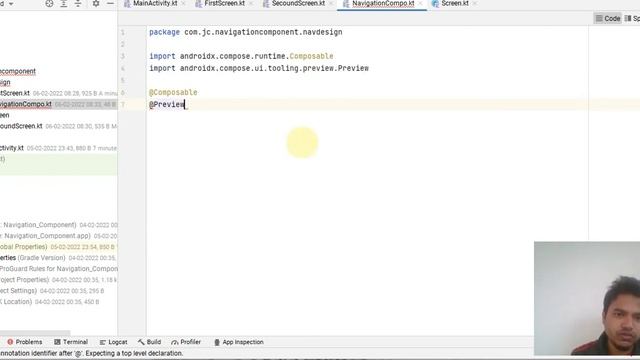Click the status bar error message
The image size is (640, 360).
pos(91,353)
